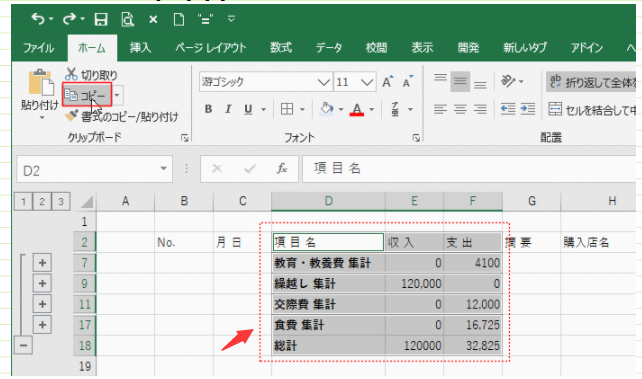
Task: Toggle 折り返して全体を表示 wrap text
Action: click(591, 82)
